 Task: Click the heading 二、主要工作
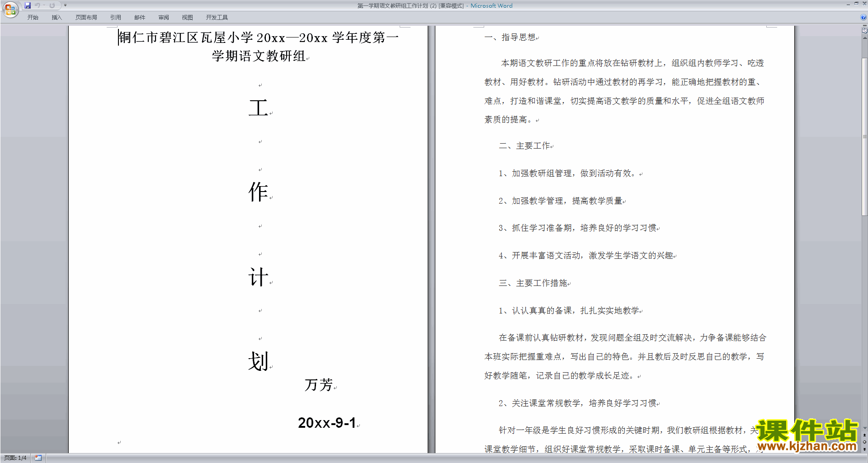524,146
